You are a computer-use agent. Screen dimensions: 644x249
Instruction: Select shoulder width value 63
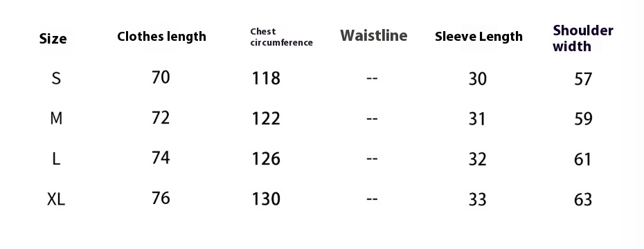tap(583, 199)
